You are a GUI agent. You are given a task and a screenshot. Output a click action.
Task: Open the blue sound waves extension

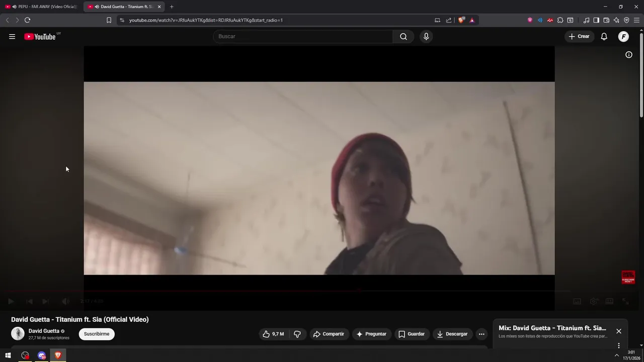click(x=540, y=20)
